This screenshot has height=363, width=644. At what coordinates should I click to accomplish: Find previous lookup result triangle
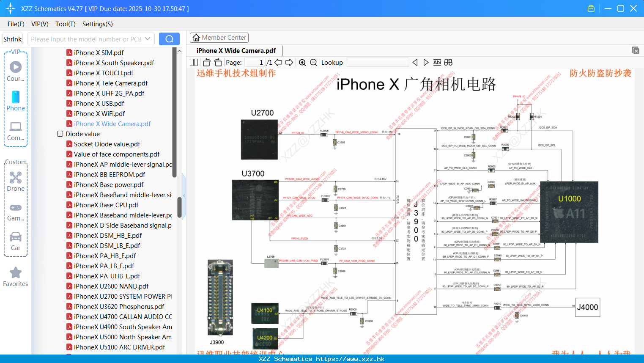click(415, 62)
